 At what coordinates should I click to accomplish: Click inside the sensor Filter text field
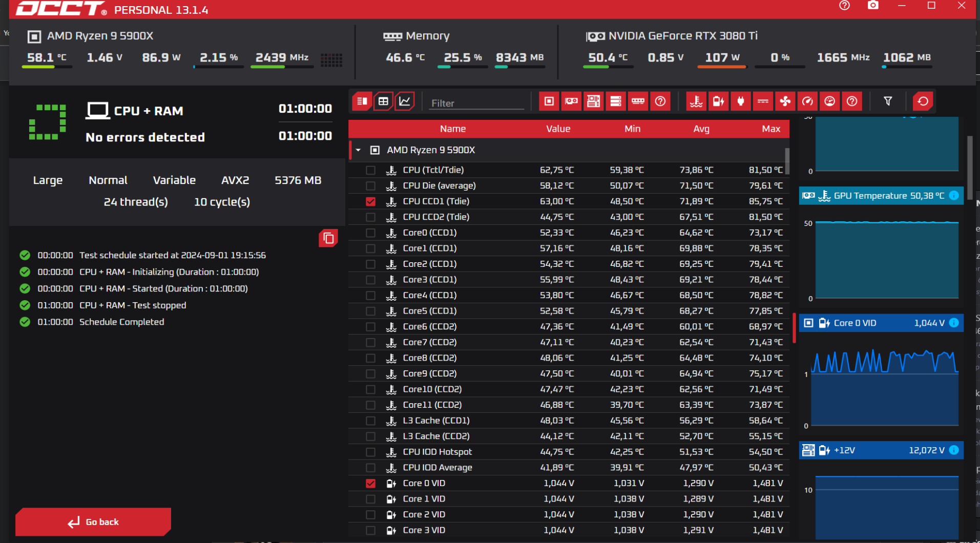pyautogui.click(x=476, y=103)
